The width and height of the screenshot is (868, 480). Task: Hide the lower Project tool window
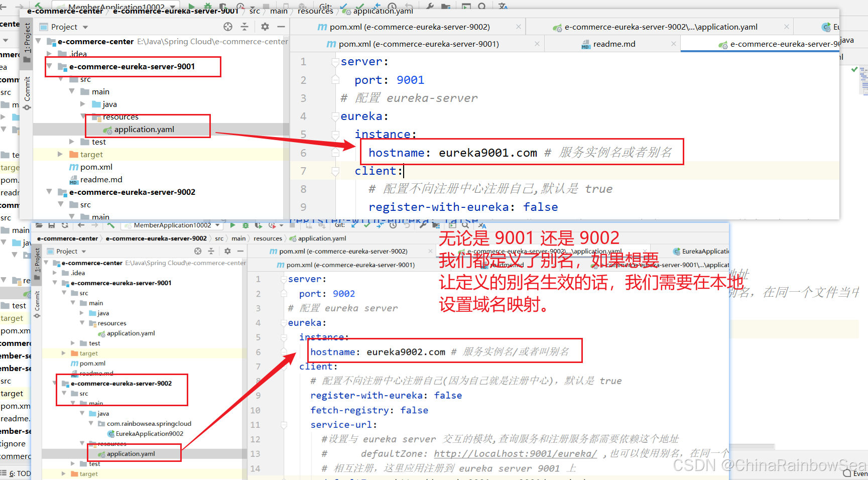[240, 251]
